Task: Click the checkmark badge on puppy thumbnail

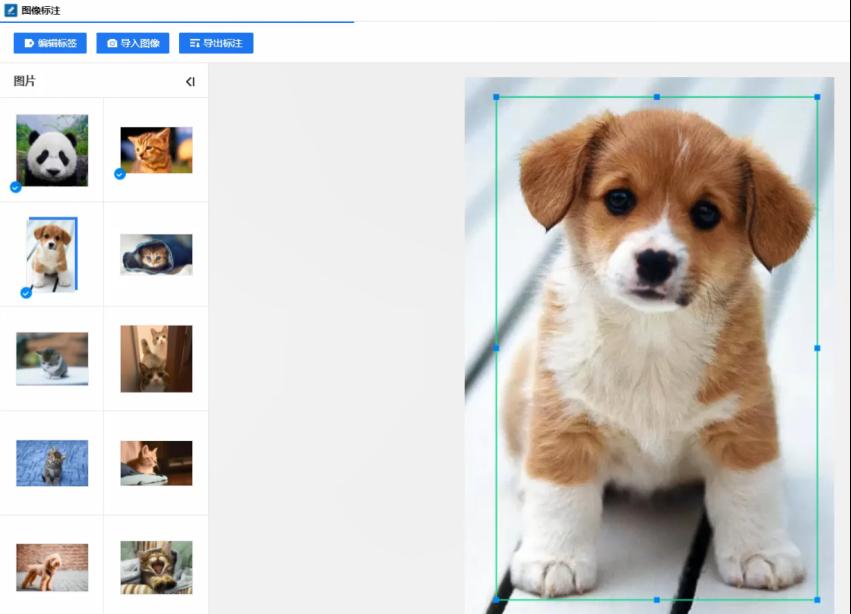Action: [x=26, y=293]
